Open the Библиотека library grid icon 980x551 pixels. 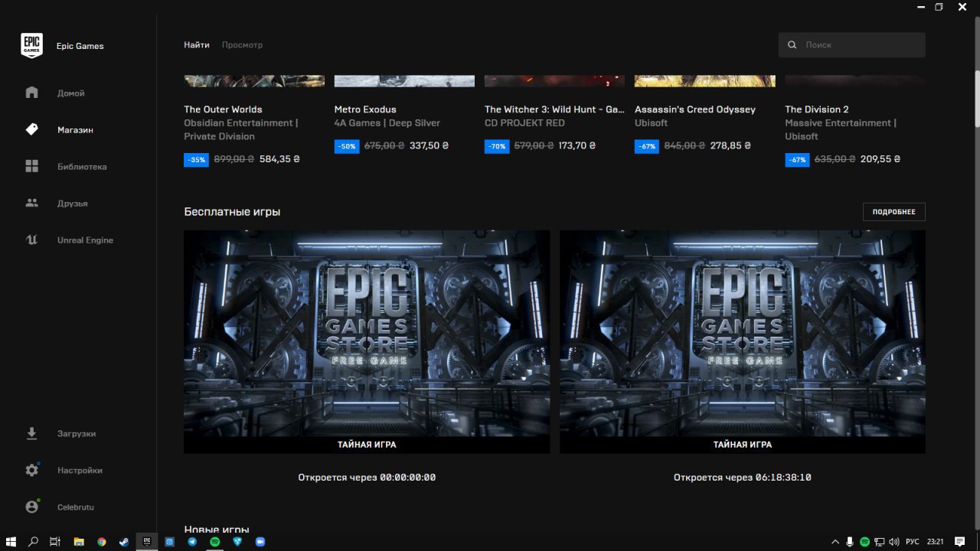31,166
